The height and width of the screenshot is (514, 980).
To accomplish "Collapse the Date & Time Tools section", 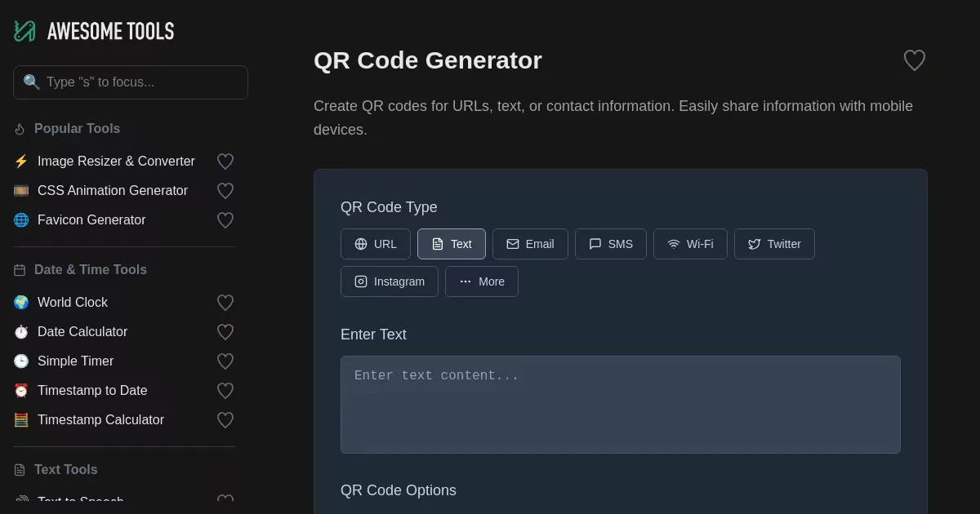I will point(90,270).
